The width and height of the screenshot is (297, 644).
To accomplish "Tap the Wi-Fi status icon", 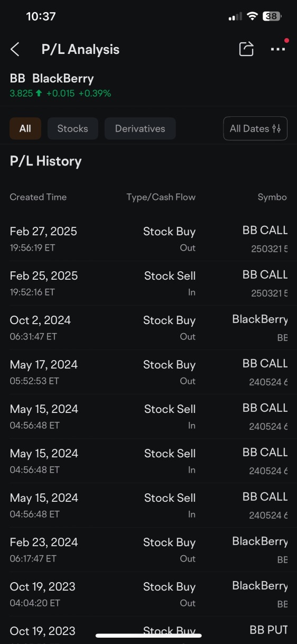I will 252,16.
